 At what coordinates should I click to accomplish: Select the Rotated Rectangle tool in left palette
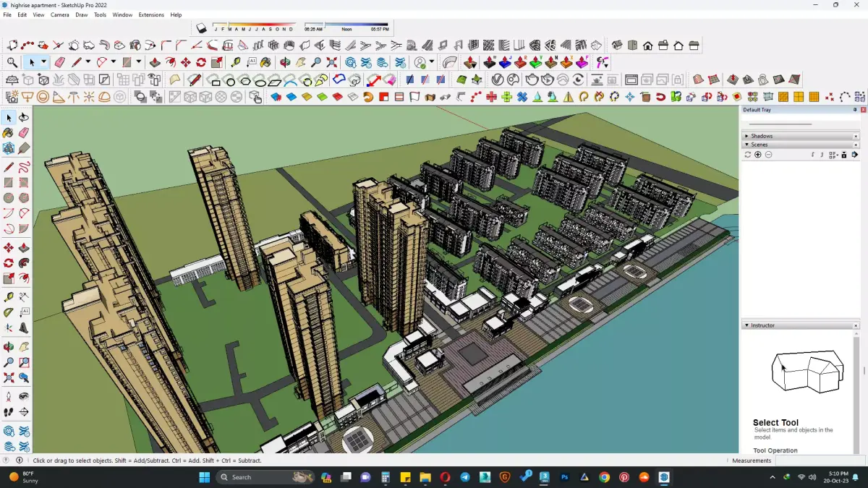(x=24, y=182)
